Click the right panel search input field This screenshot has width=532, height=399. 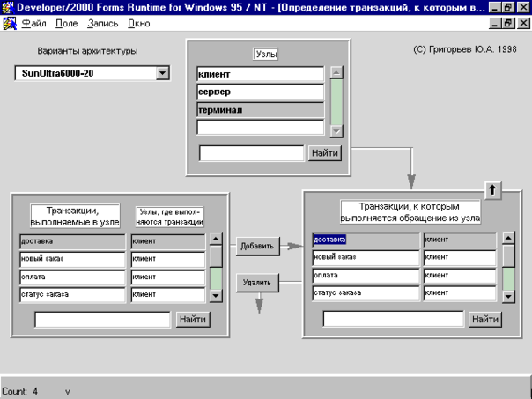[393, 319]
